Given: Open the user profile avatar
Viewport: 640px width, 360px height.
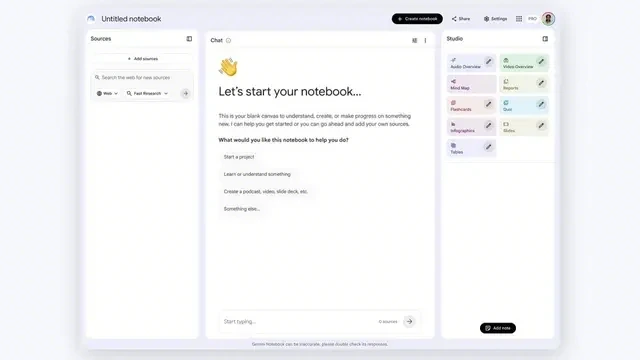Looking at the screenshot, I should click(548, 19).
